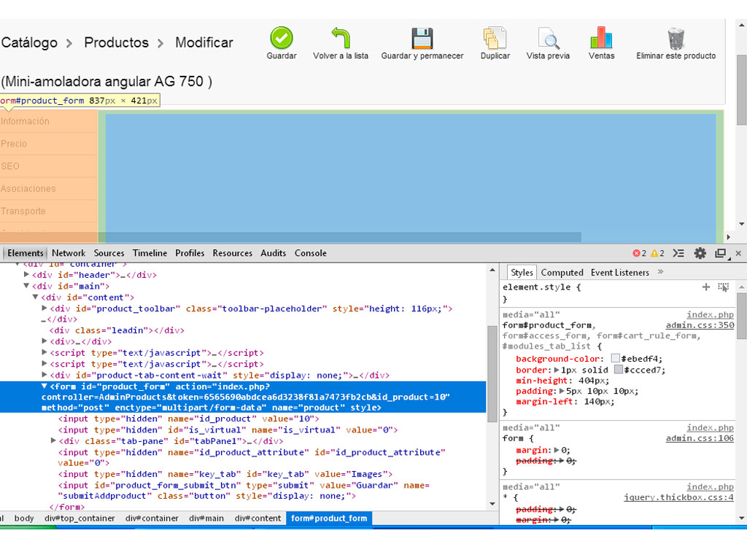Image resolution: width=747 pixels, height=560 pixels.
Task: Expand the product-tab-content-wait div node
Action: [x=44, y=375]
